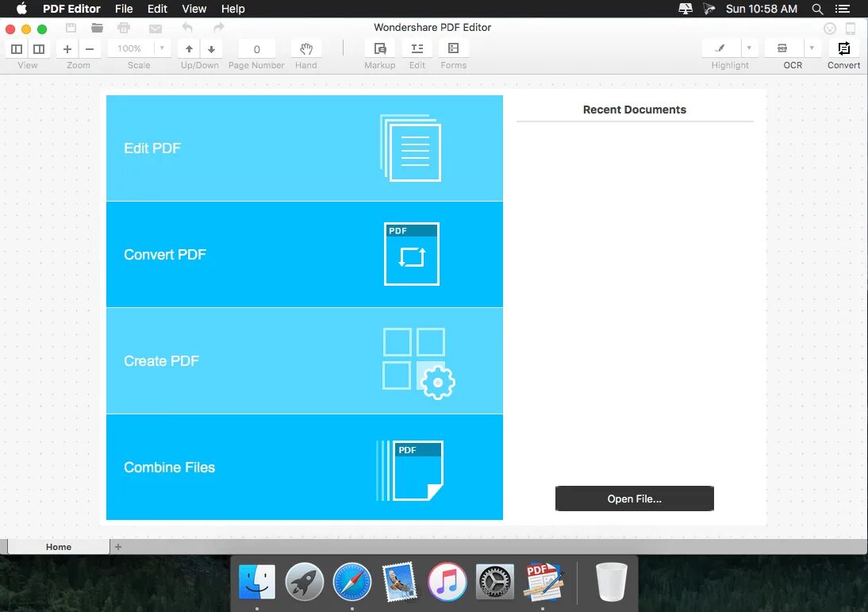Screen dimensions: 868x612
Task: Open the View menu
Action: [x=194, y=9]
